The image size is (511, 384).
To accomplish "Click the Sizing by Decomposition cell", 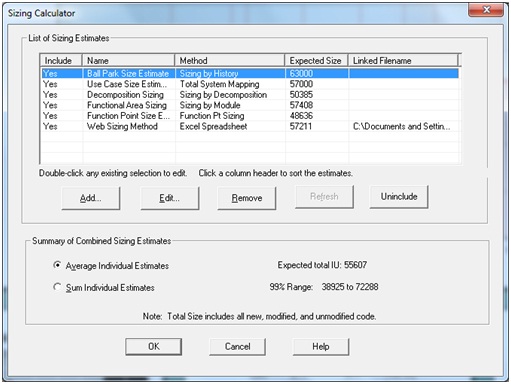I will point(223,95).
